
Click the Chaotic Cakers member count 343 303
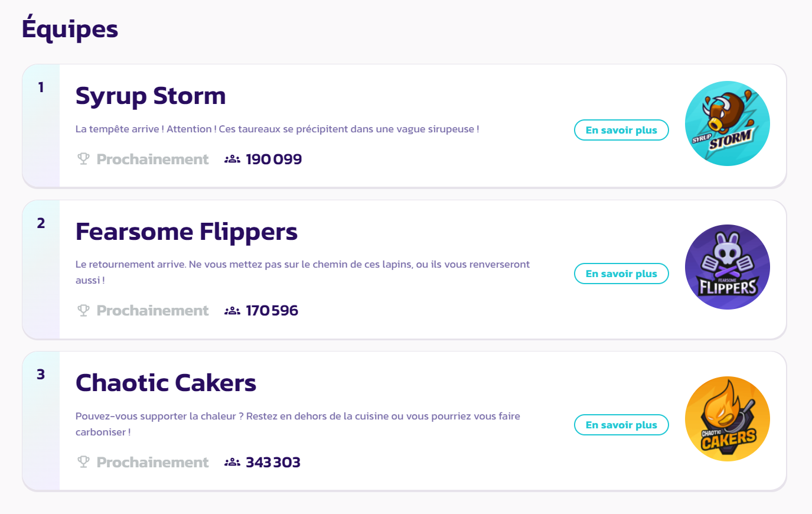pos(273,462)
